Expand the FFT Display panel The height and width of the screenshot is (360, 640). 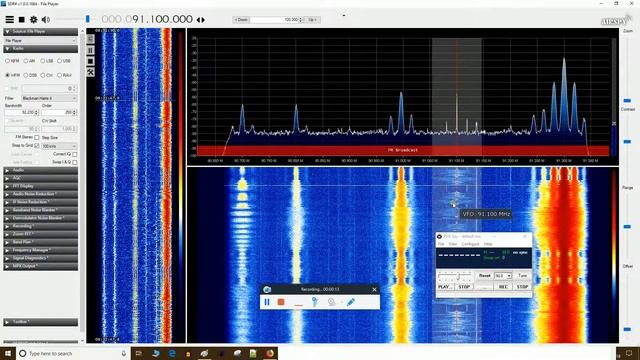[40, 186]
